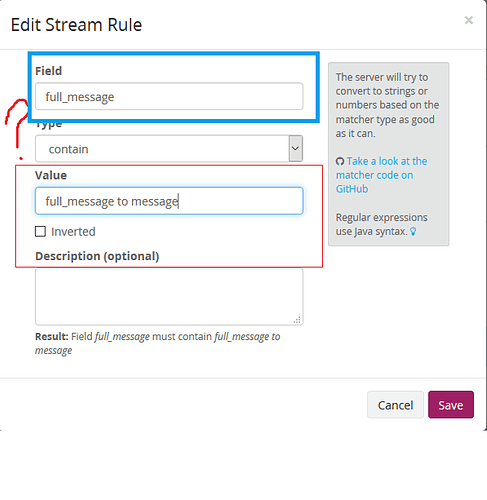Open the matcher code on GitHub link
Screen dimensions: 487x500
point(381,175)
